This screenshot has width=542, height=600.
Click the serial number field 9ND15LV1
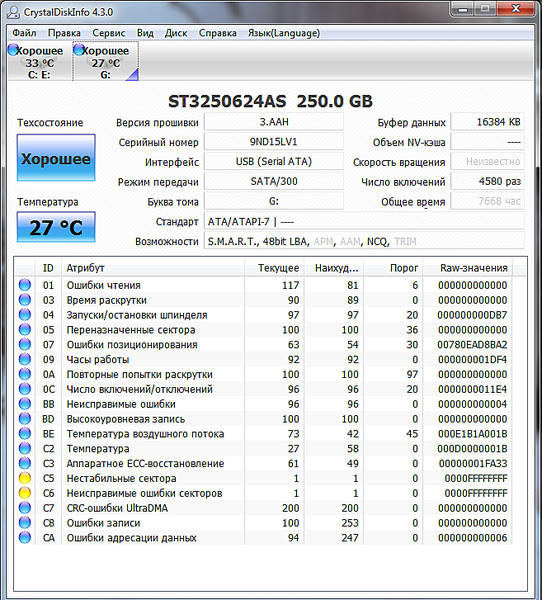[274, 142]
